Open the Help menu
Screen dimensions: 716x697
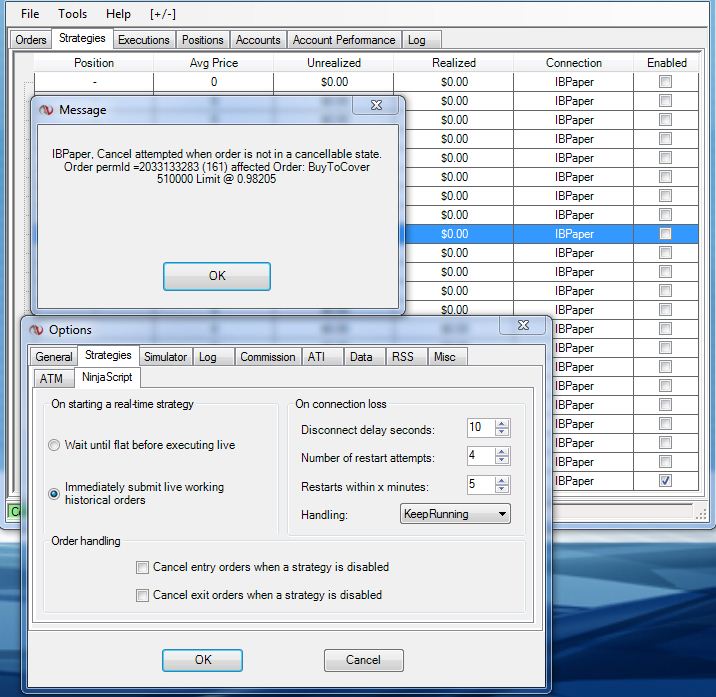point(118,14)
